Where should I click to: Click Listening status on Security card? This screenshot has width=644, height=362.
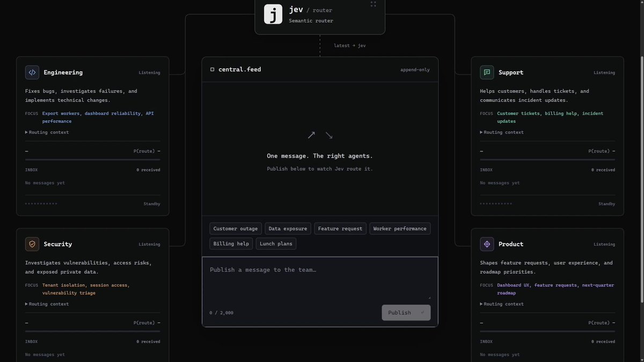click(149, 244)
